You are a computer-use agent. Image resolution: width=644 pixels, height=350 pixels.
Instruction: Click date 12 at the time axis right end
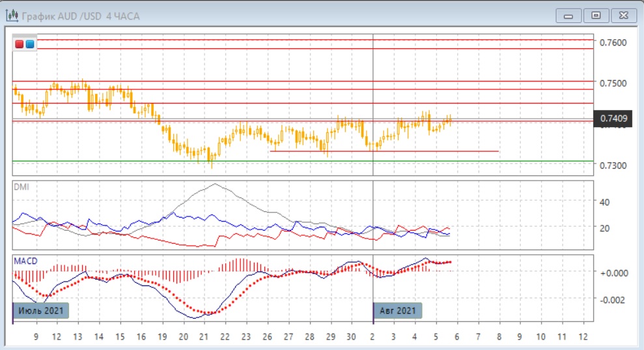point(582,336)
